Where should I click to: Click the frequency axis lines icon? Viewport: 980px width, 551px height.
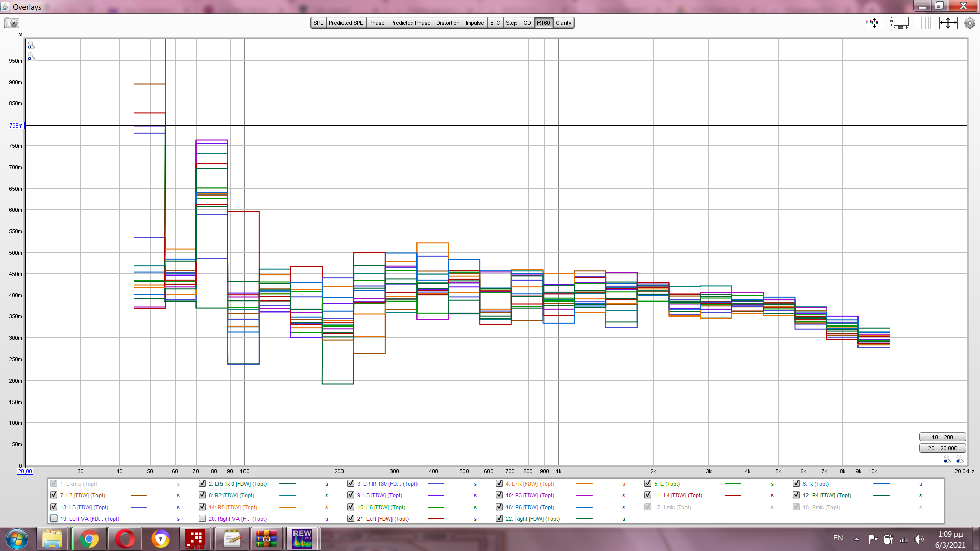[923, 23]
